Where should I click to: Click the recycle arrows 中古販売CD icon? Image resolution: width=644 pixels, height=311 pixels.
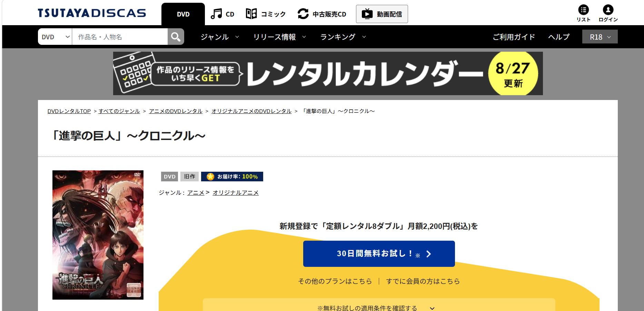[303, 14]
